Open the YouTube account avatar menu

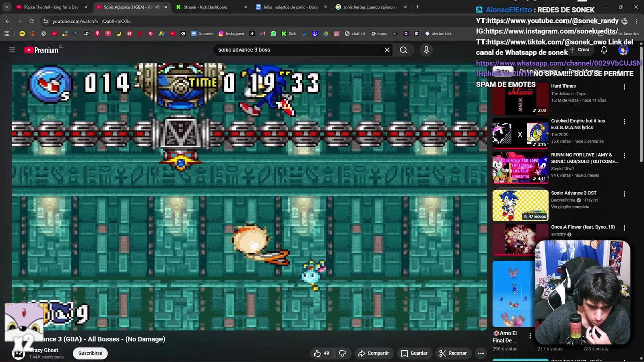[623, 50]
